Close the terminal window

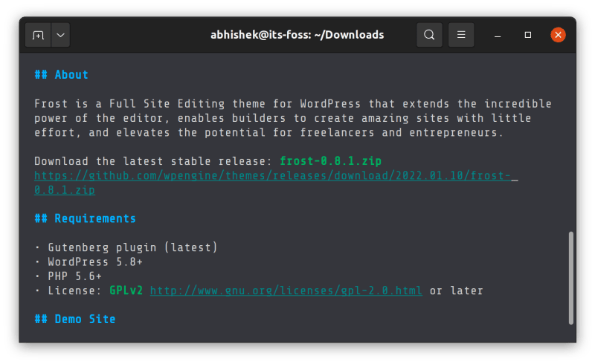tap(558, 35)
